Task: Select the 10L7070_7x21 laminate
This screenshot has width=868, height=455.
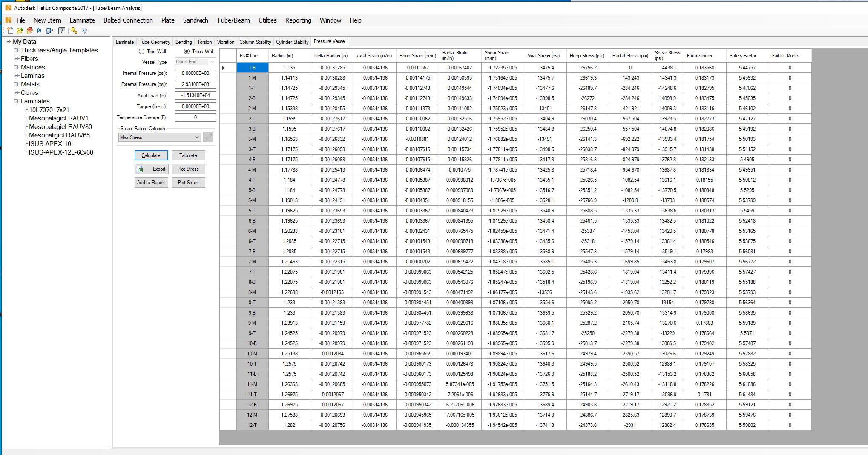Action: 49,110
